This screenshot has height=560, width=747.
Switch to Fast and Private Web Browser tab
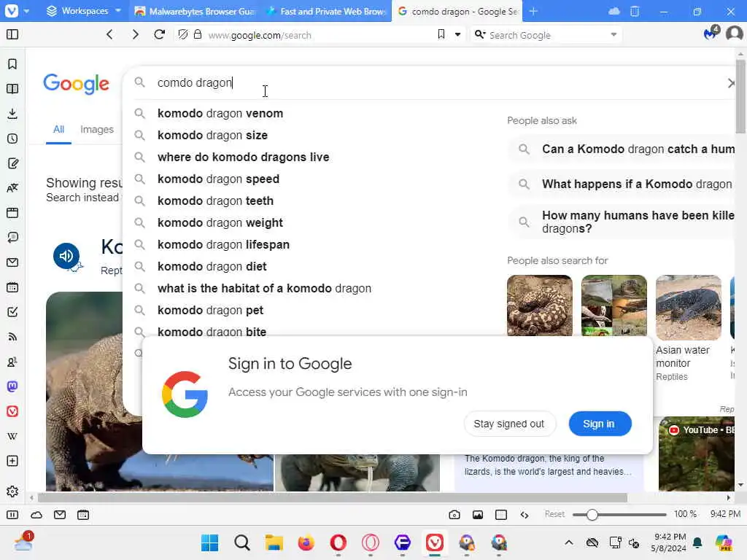[x=326, y=11]
